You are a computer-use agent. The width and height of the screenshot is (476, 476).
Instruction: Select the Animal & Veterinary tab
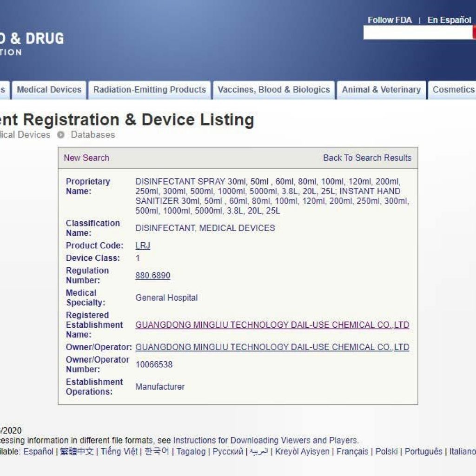coord(381,90)
